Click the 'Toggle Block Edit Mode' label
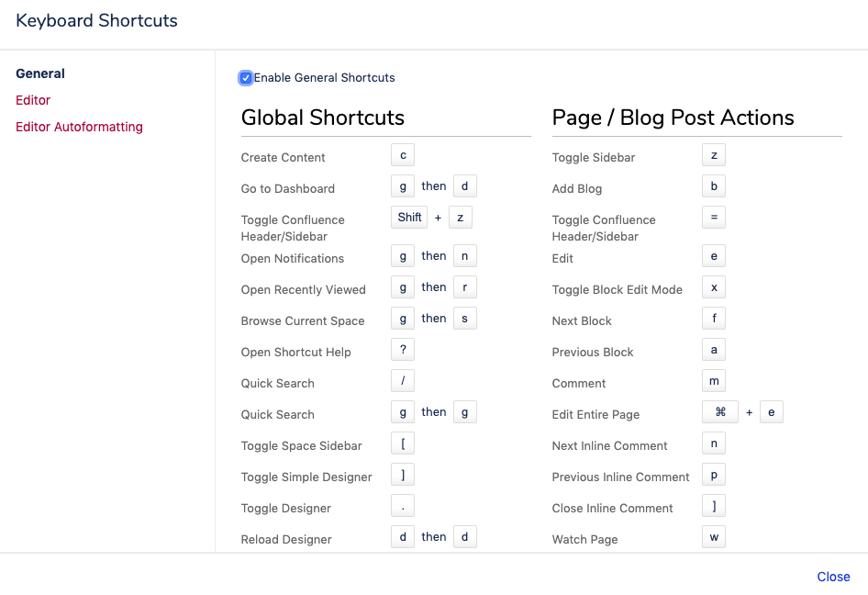This screenshot has height=595, width=868. pos(618,290)
